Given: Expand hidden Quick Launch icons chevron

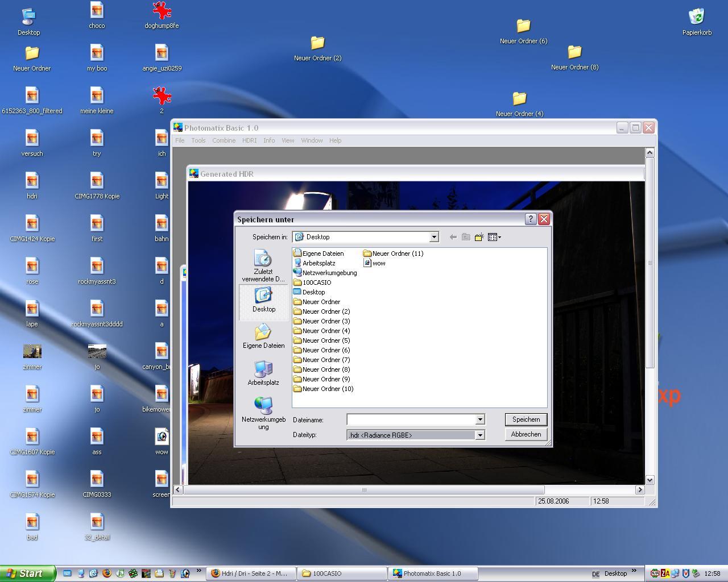Looking at the screenshot, I should (x=199, y=571).
